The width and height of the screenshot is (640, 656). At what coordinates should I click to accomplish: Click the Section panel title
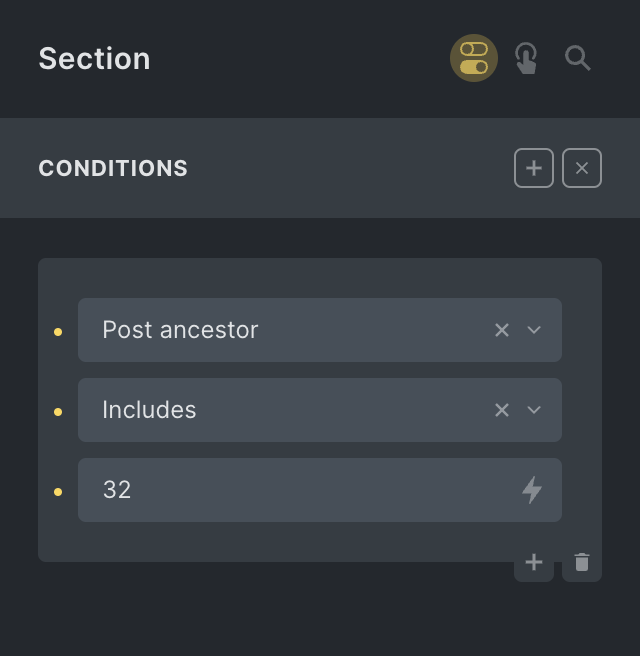point(94,58)
